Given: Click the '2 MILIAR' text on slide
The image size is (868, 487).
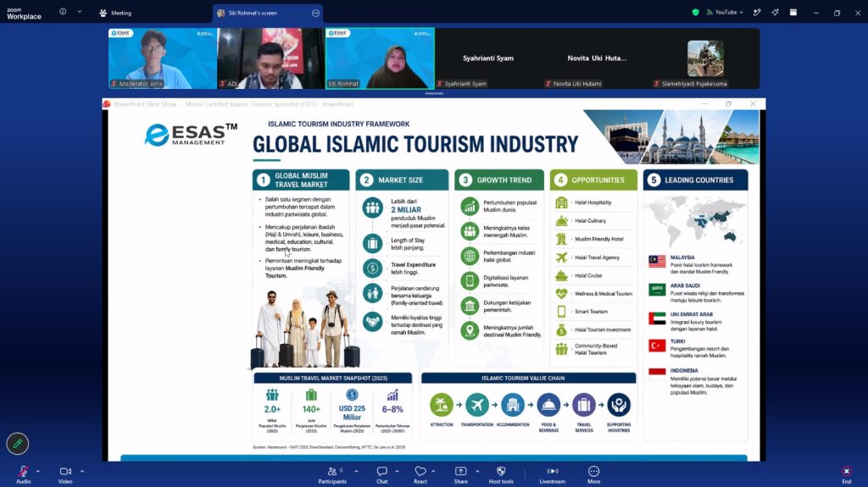Looking at the screenshot, I should [406, 210].
